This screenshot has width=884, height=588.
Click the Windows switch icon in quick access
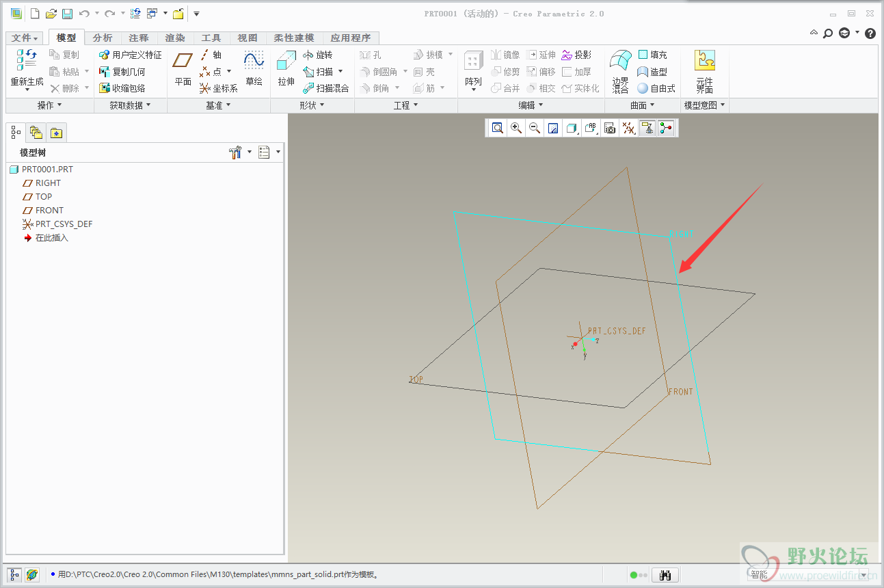click(x=152, y=14)
